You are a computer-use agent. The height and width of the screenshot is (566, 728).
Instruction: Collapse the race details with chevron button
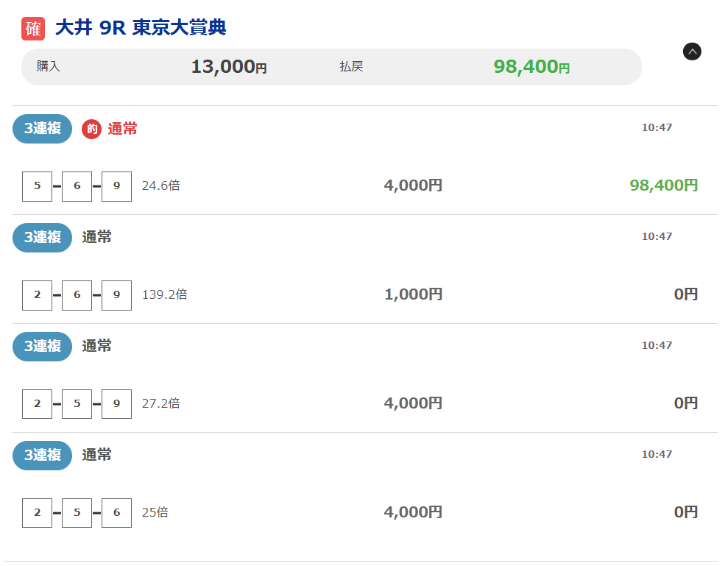tap(692, 52)
